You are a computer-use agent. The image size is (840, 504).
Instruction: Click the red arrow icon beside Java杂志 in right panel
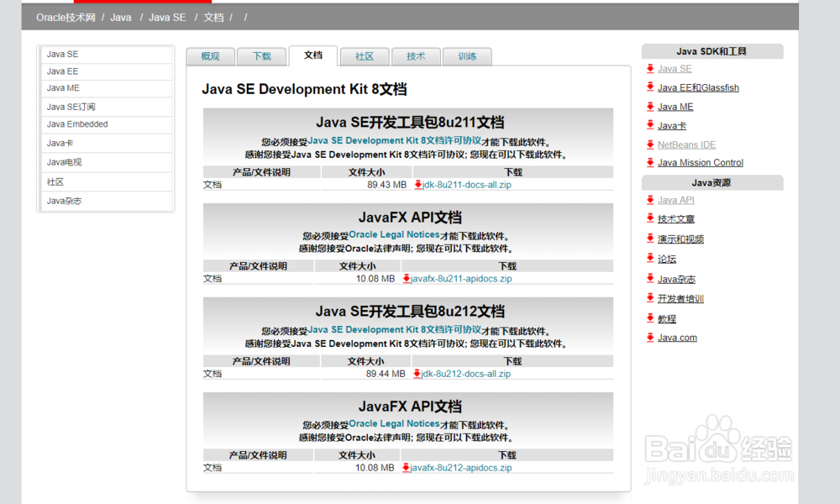[x=650, y=279]
